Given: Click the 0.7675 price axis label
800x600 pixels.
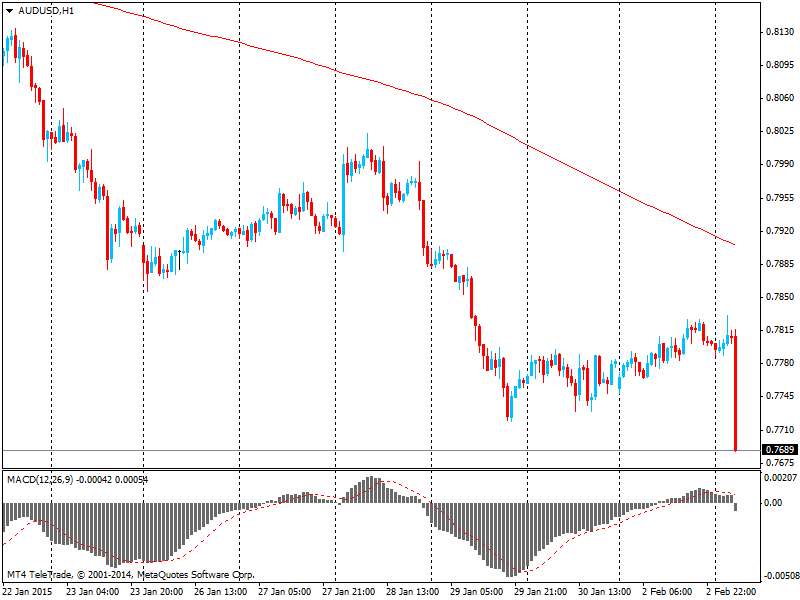Looking at the screenshot, I should [779, 463].
